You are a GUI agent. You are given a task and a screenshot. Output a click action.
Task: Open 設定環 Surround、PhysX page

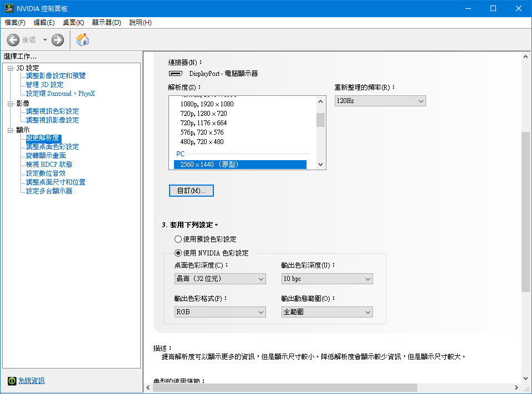60,93
